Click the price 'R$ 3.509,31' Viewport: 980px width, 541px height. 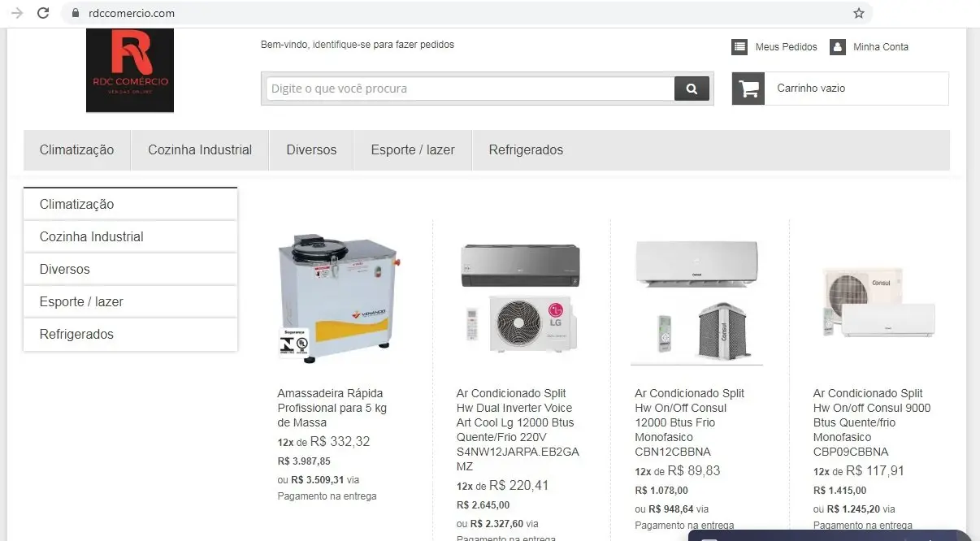point(318,480)
